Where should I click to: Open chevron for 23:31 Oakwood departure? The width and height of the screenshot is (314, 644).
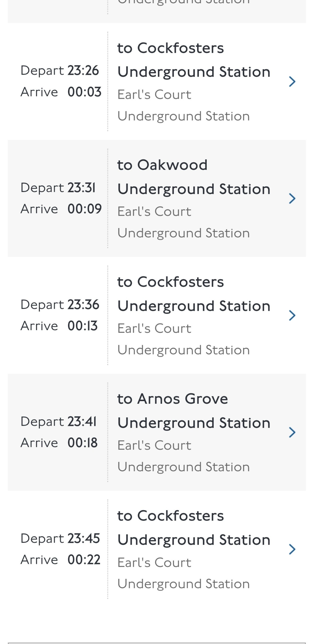tap(292, 198)
